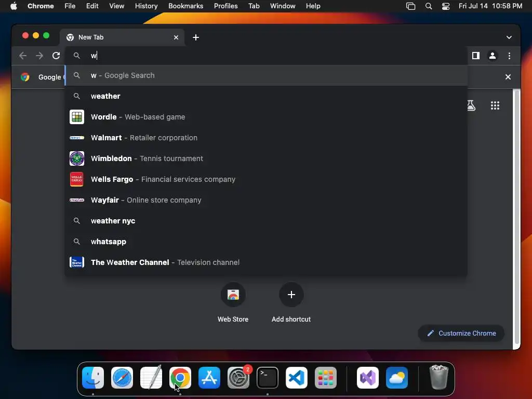This screenshot has width=532, height=399.
Task: Open the Window menu
Action: (x=283, y=6)
